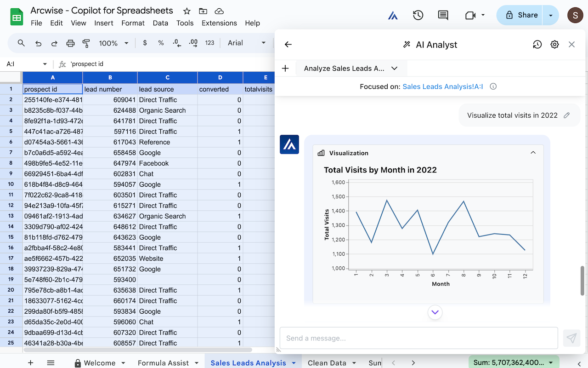Image resolution: width=588 pixels, height=368 pixels.
Task: Select the paint format tool
Action: point(86,43)
